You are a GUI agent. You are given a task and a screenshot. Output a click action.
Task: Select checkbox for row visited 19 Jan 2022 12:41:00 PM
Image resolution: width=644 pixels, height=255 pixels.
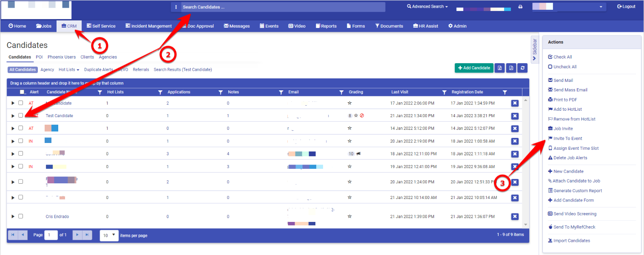point(20,166)
